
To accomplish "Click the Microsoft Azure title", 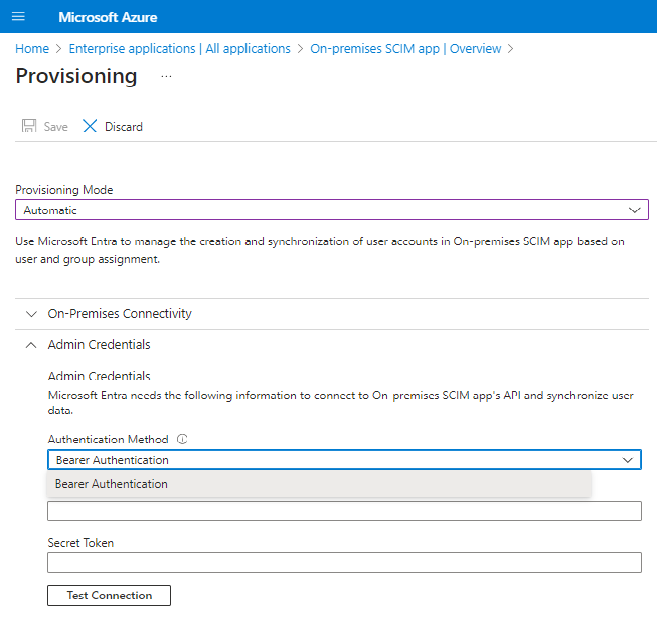I will [x=108, y=17].
